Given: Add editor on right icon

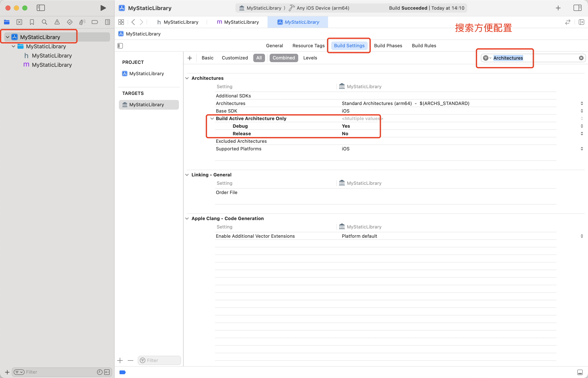Looking at the screenshot, I should click(581, 22).
